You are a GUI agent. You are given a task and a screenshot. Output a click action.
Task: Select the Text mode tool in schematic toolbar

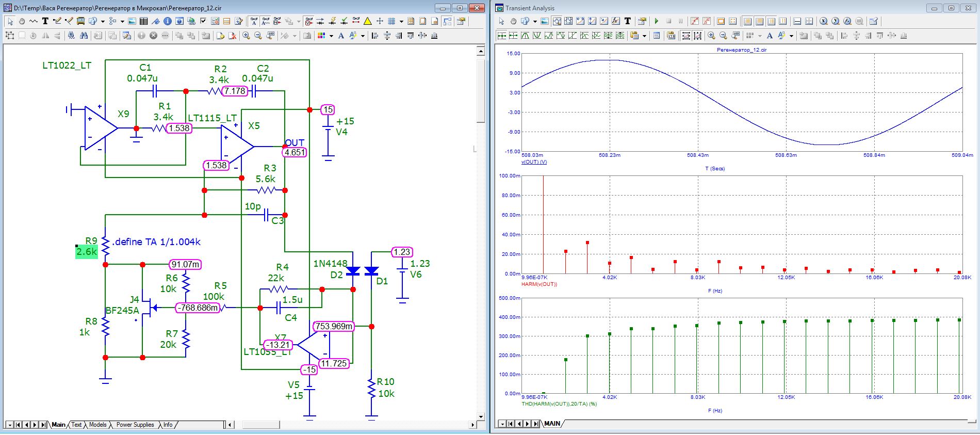tap(45, 21)
